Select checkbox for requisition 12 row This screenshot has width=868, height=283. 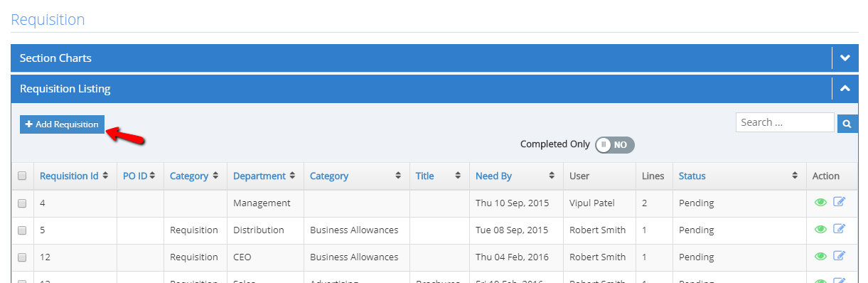pos(22,257)
